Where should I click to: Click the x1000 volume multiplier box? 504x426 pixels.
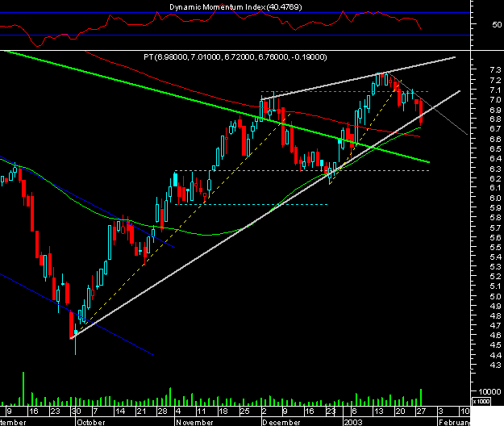click(x=481, y=401)
